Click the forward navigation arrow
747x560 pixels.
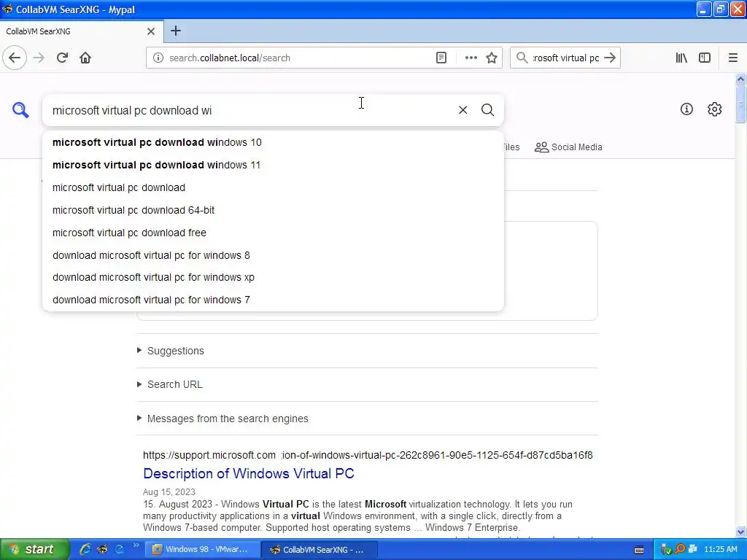pyautogui.click(x=39, y=58)
